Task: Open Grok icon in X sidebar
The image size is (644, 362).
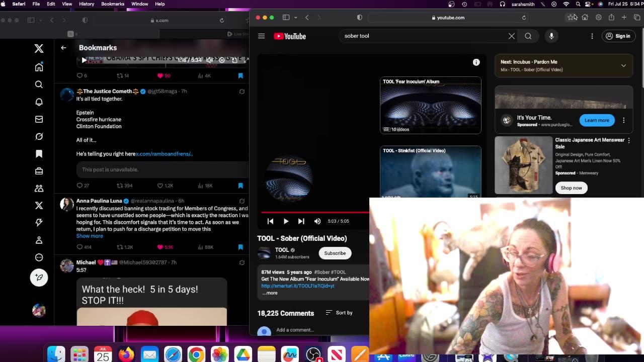Action: [x=39, y=136]
